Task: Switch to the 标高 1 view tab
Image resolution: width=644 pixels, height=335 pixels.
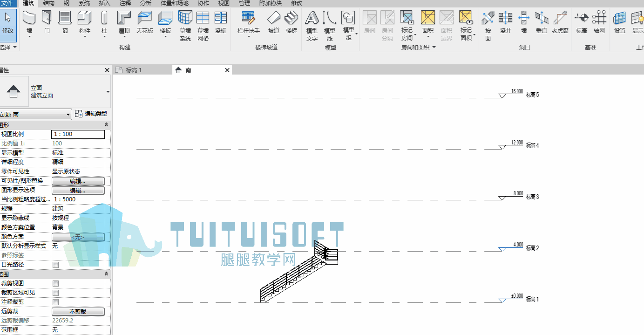Action: (x=142, y=70)
